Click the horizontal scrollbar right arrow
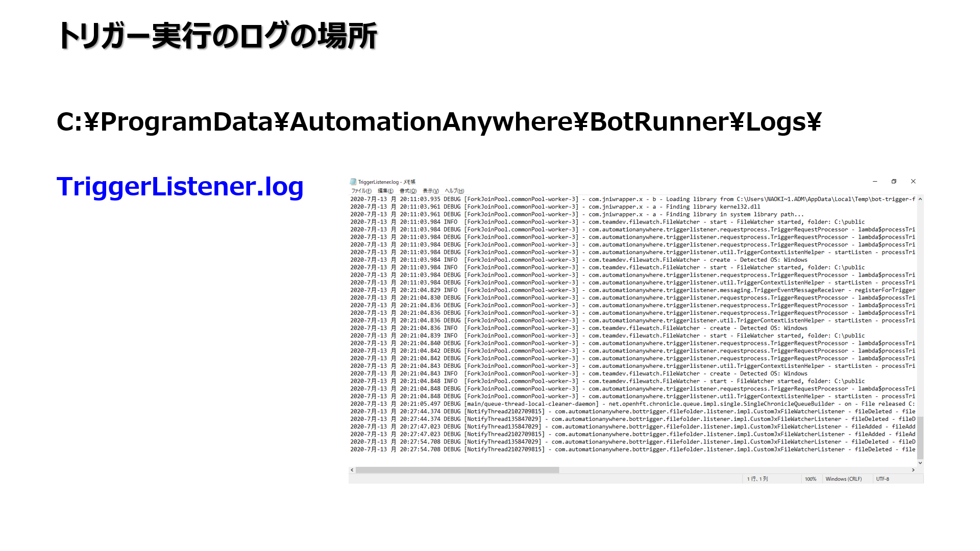 click(x=913, y=470)
